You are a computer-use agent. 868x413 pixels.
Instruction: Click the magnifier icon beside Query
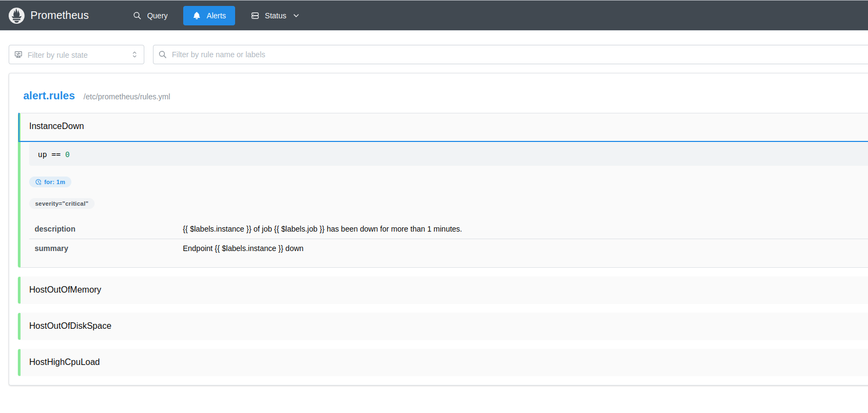pyautogui.click(x=137, y=16)
